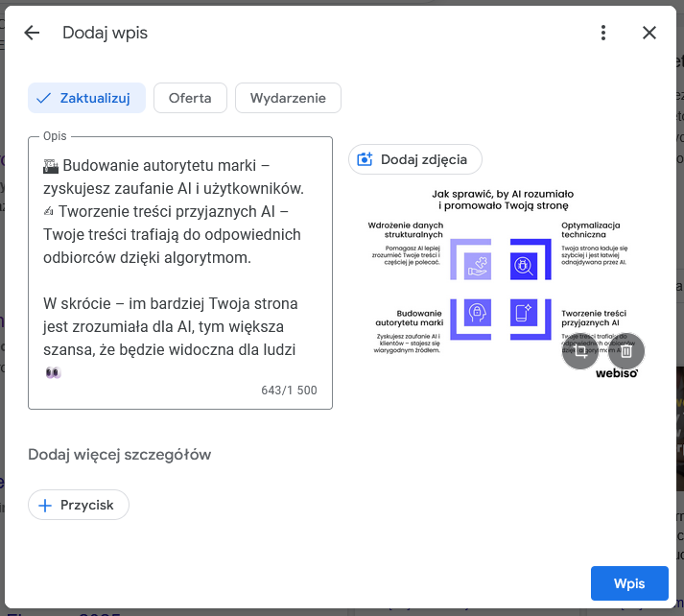684x616 pixels.
Task: Click the Dodaj wpis dialog title
Action: coord(106,34)
